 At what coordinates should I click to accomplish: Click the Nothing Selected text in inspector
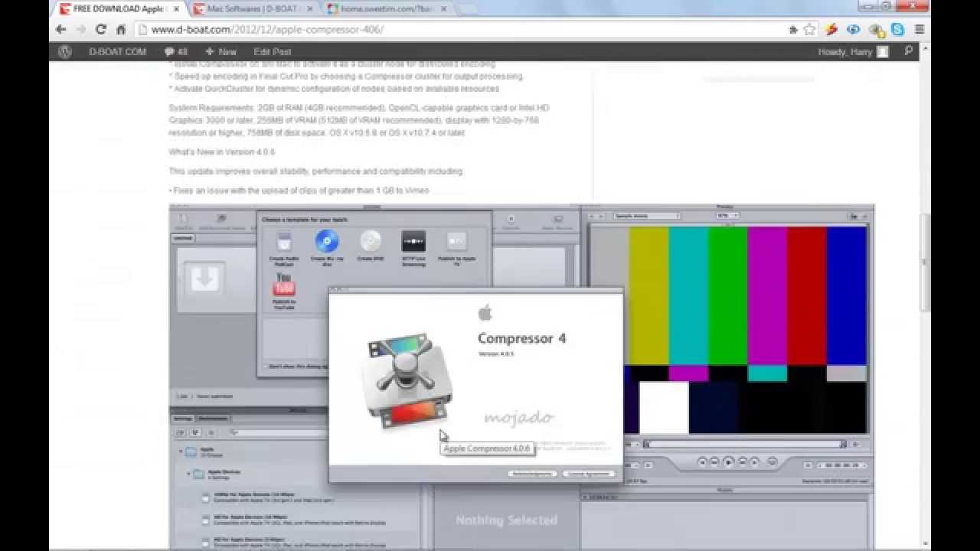tap(506, 520)
